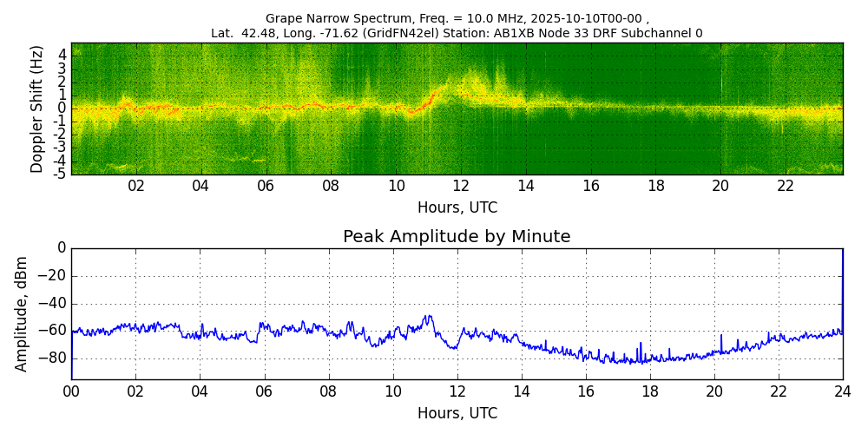Click hour 16 tick on amplitude plot axis

pos(586,391)
